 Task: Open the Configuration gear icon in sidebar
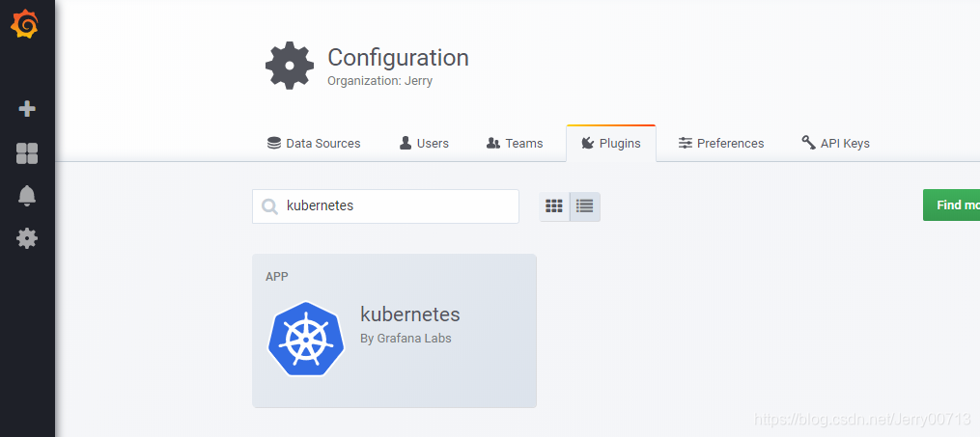coord(27,238)
